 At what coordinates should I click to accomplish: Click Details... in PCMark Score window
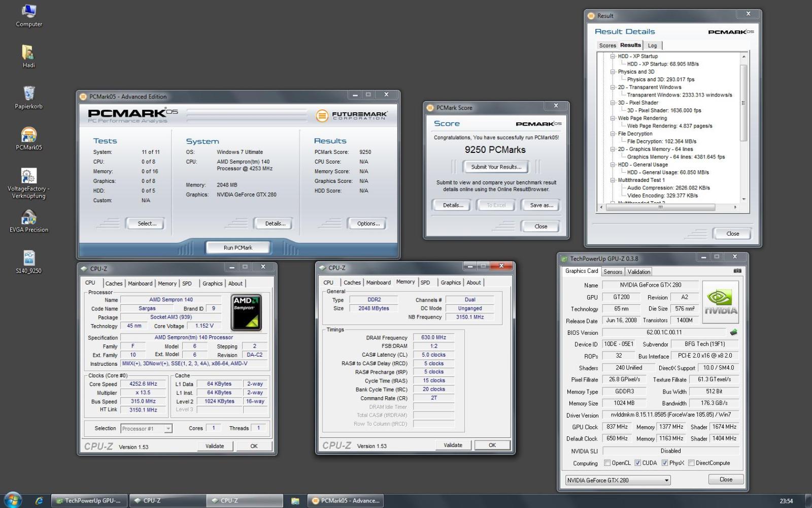453,205
